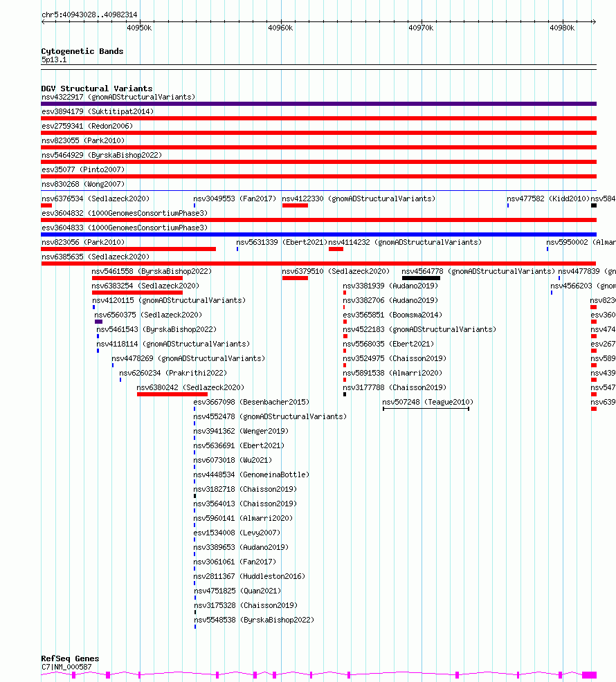This screenshot has width=616, height=682.
Task: Select nsv4478269 gnomADStructuralVariants label
Action: coord(188,359)
